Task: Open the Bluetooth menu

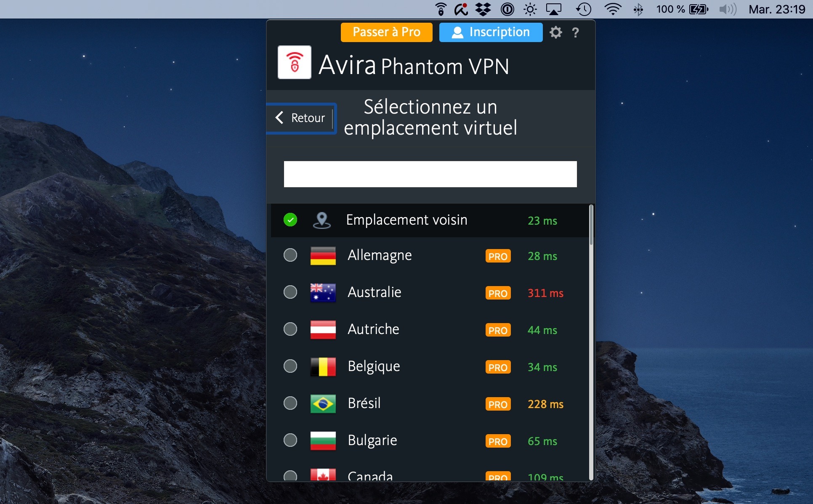Action: (638, 9)
